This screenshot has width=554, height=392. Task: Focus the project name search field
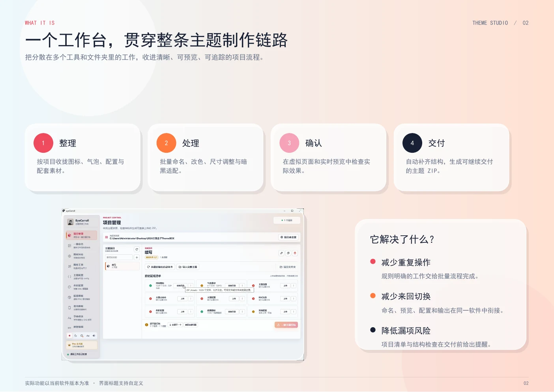[119, 257]
